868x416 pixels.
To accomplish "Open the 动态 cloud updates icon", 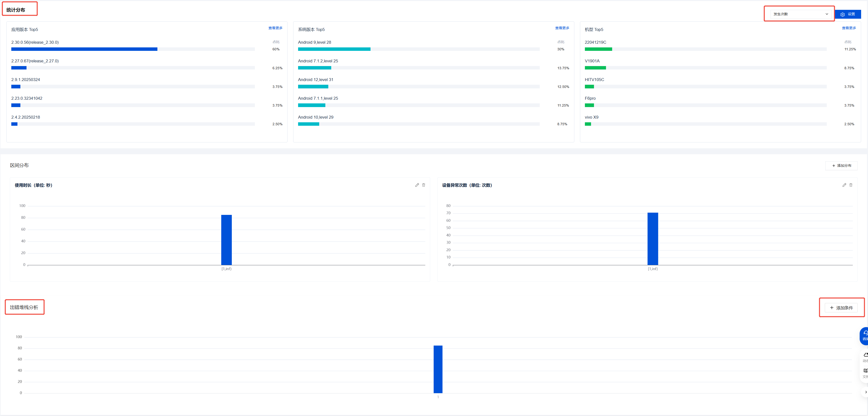I will 865,357.
